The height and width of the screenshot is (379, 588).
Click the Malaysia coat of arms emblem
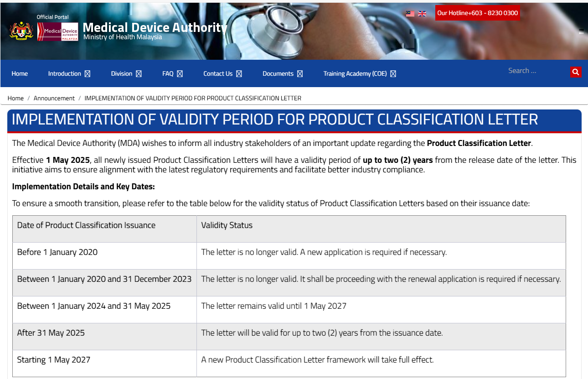coord(21,31)
